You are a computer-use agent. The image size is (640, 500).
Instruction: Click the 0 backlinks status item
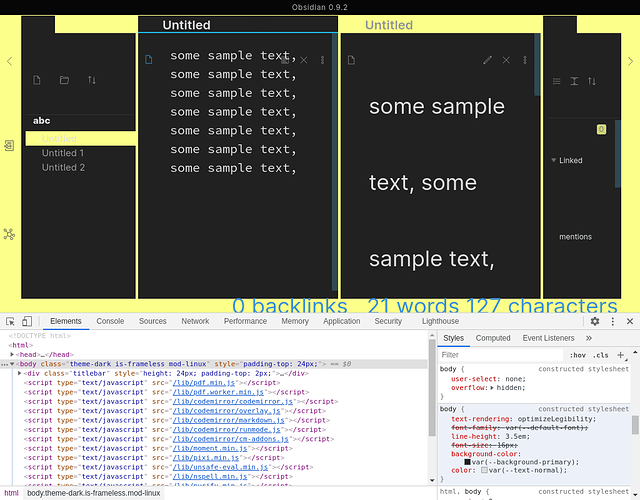tap(290, 306)
